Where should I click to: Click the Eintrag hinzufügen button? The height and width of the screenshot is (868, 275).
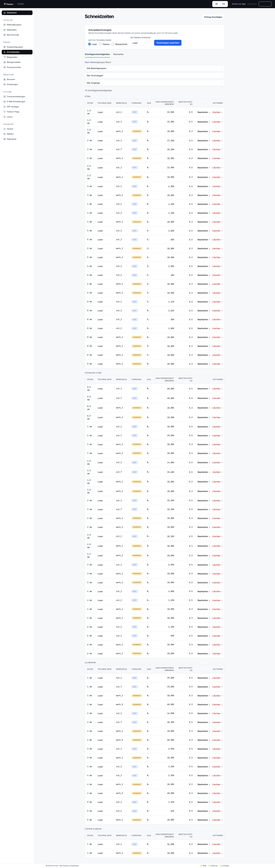[x=213, y=17]
